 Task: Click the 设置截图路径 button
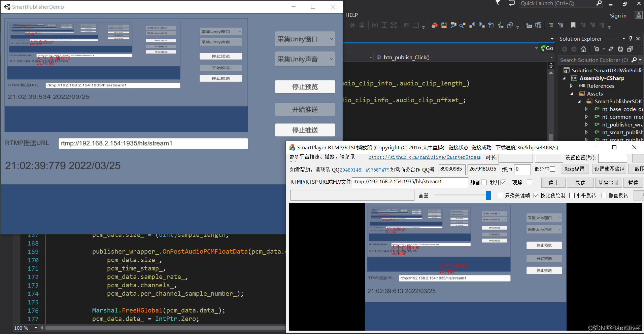[609, 169]
